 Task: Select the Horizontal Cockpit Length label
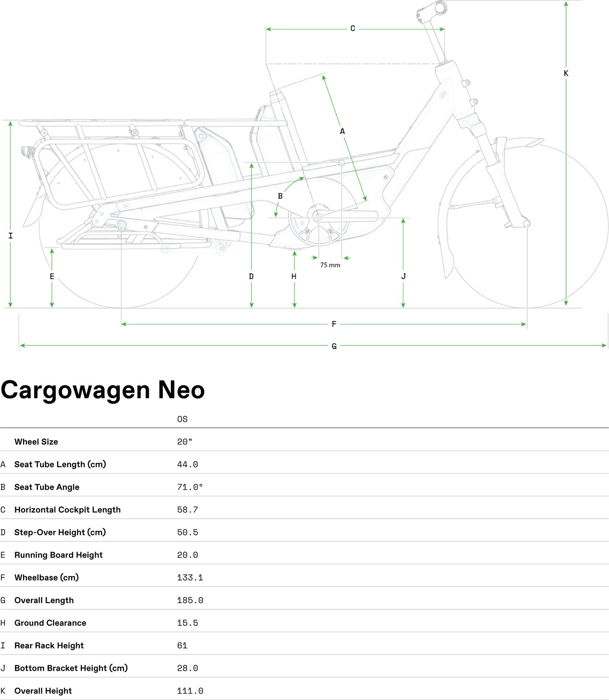click(x=68, y=509)
